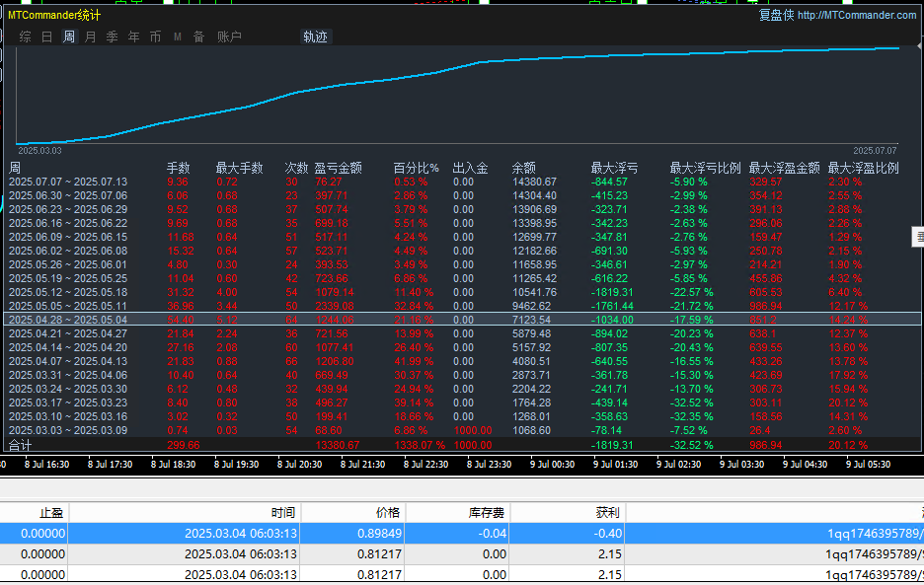The width and height of the screenshot is (924, 585).
Task: Select week row 2025.06.02 ~ 2025.06.08
Action: (462, 251)
